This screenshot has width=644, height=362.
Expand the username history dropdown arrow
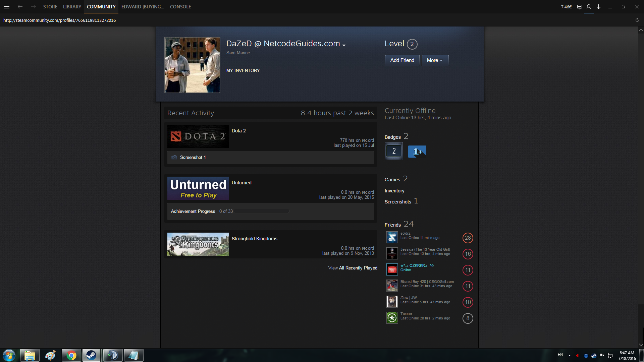coord(344,45)
